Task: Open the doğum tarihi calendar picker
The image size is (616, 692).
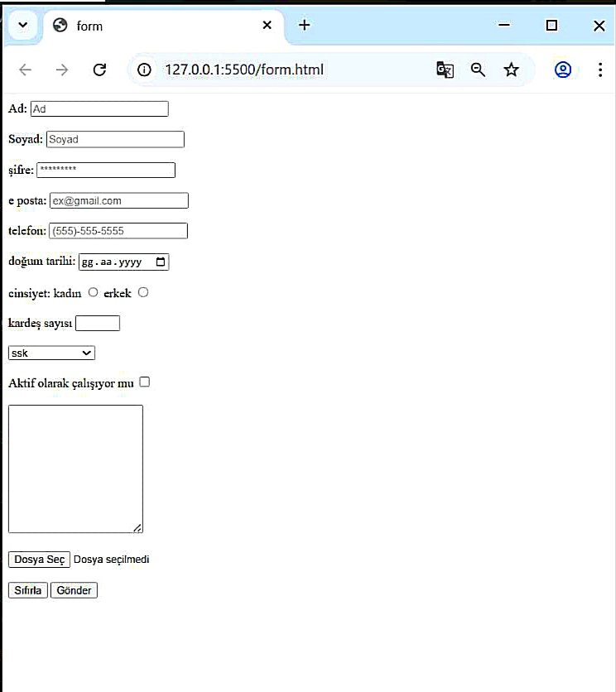Action: pyautogui.click(x=161, y=262)
